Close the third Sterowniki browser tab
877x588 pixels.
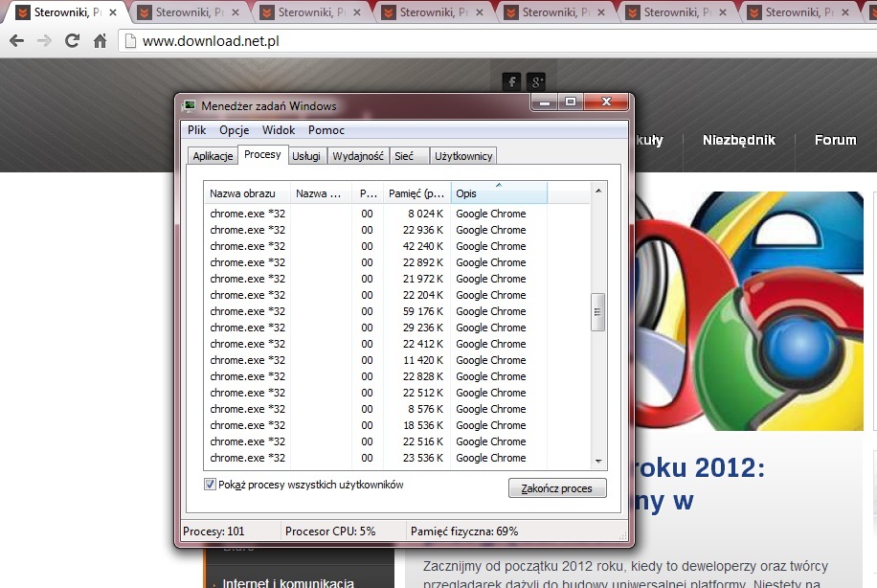[357, 12]
